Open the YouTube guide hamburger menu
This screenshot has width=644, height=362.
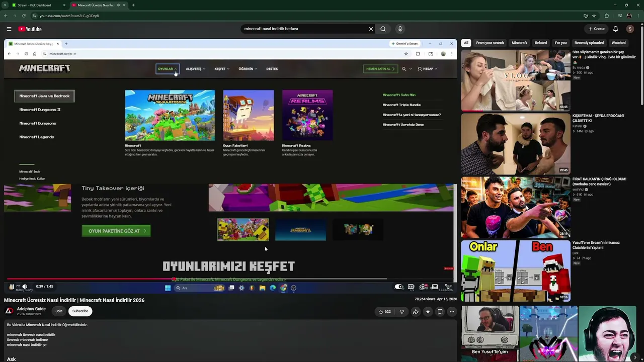pos(9,29)
